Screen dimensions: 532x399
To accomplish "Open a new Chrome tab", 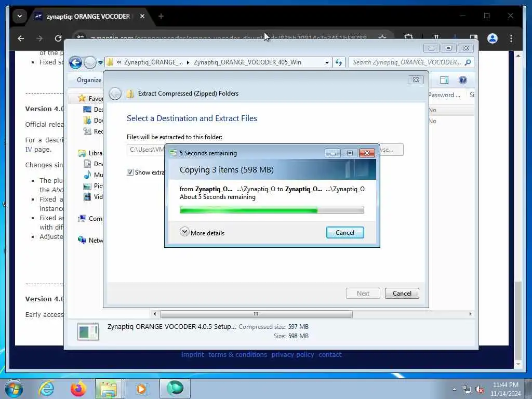I will (161, 16).
